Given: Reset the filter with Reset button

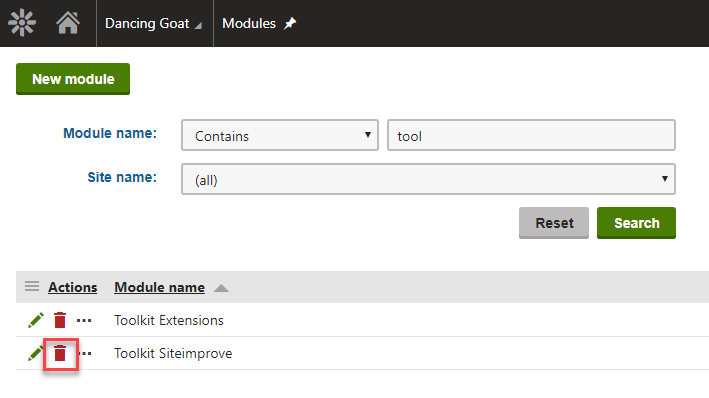Looking at the screenshot, I should click(x=554, y=223).
